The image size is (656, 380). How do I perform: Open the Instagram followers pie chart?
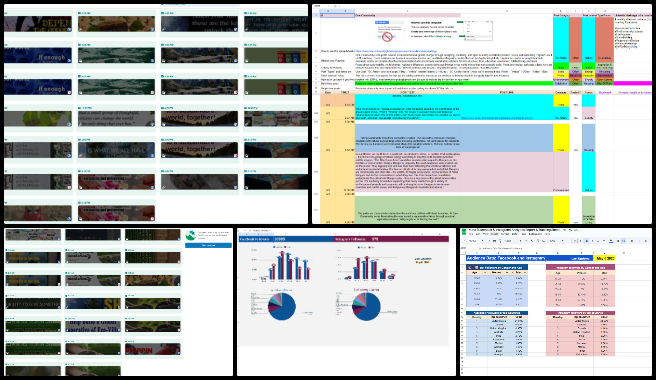(366, 306)
